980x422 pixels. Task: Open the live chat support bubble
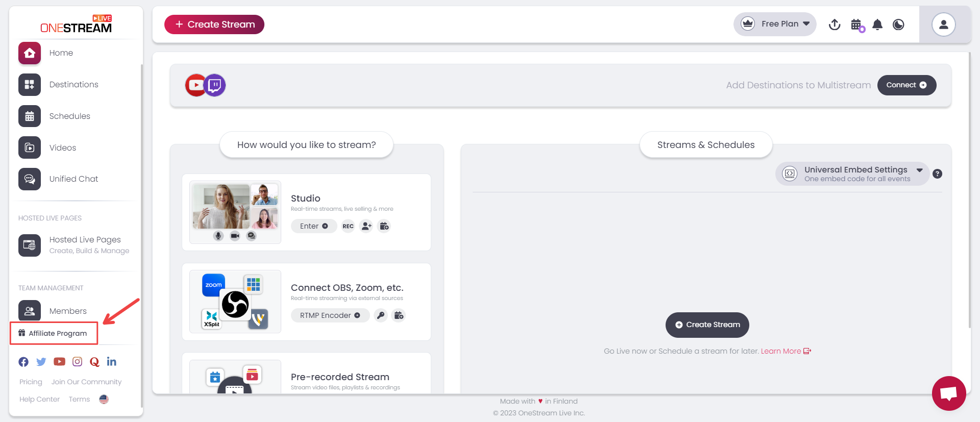click(948, 393)
